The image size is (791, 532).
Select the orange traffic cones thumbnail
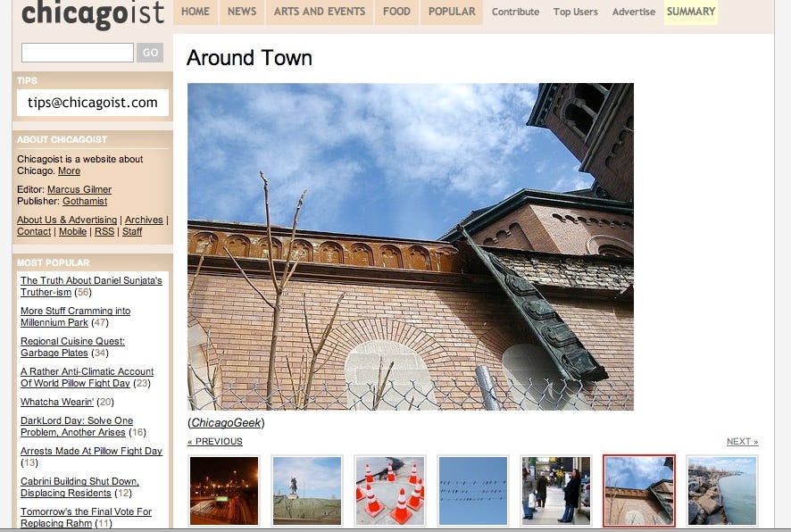tap(390, 491)
